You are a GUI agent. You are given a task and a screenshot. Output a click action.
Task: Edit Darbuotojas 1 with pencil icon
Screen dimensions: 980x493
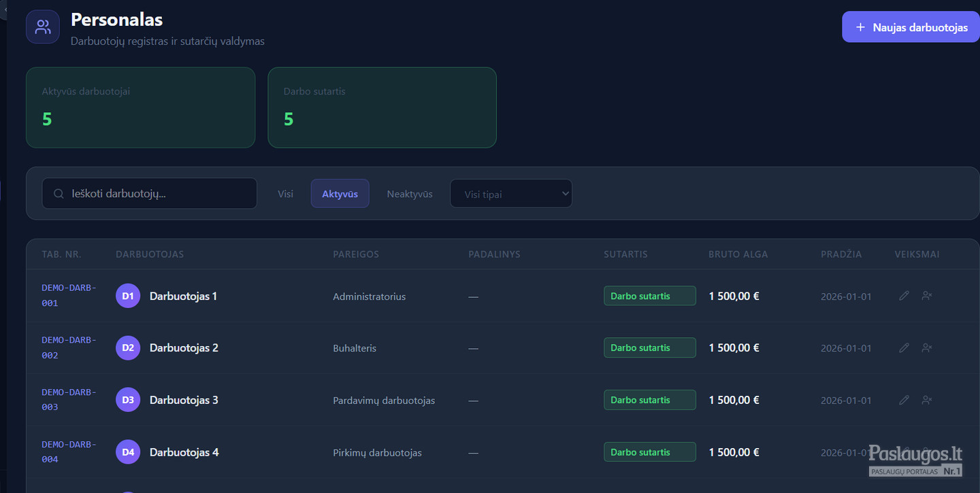click(904, 296)
